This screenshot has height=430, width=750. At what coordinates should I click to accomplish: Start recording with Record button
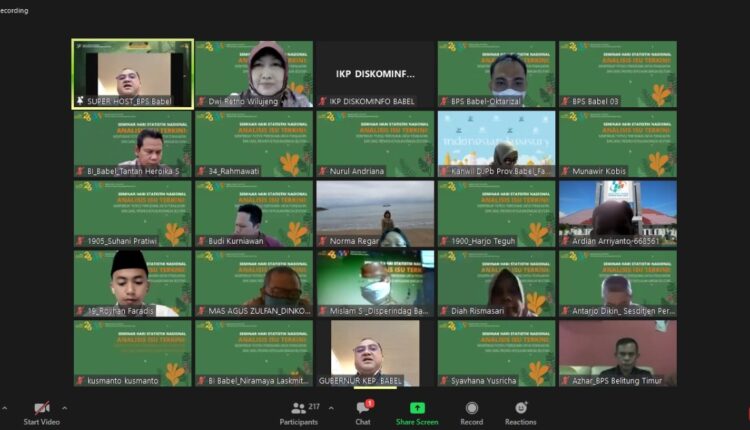coord(471,408)
